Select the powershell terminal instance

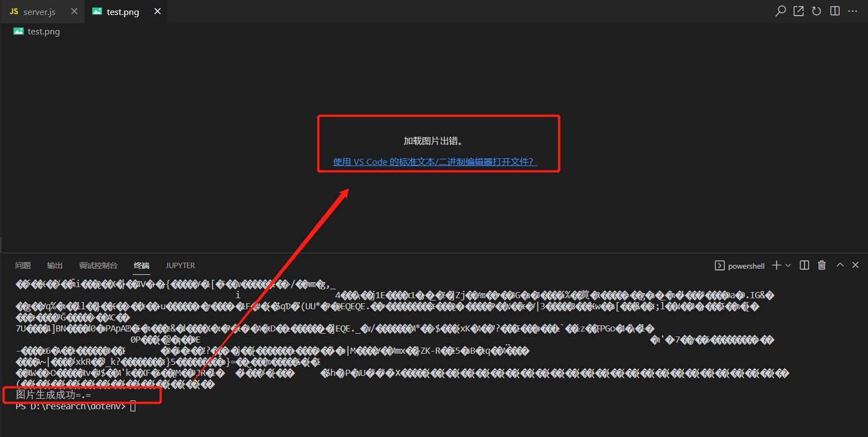click(740, 266)
